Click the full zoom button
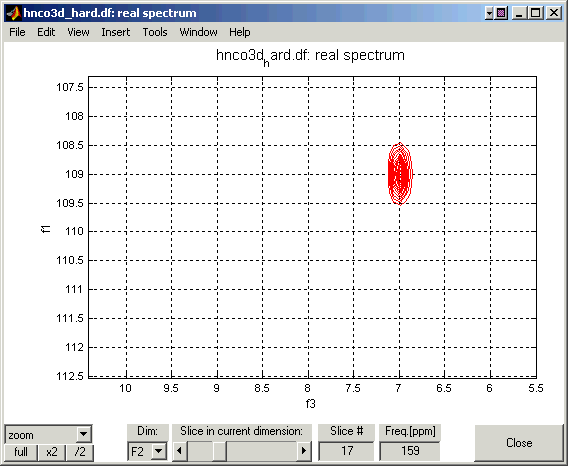 click(21, 452)
